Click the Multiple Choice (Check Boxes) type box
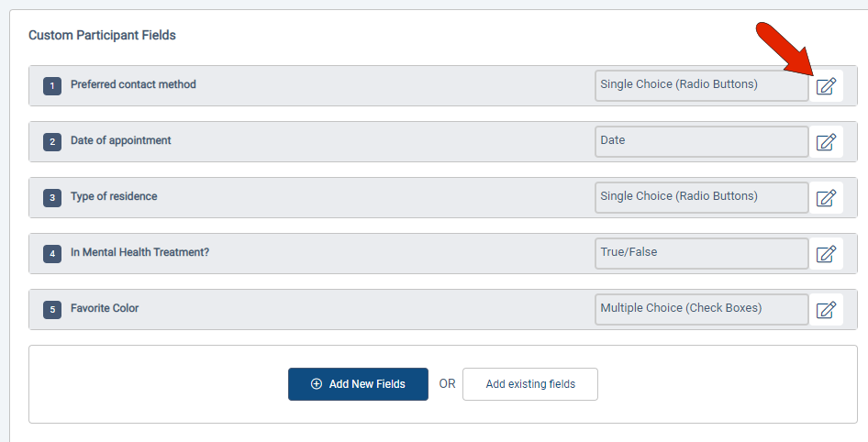Viewport: 868px width, 442px height. (701, 309)
